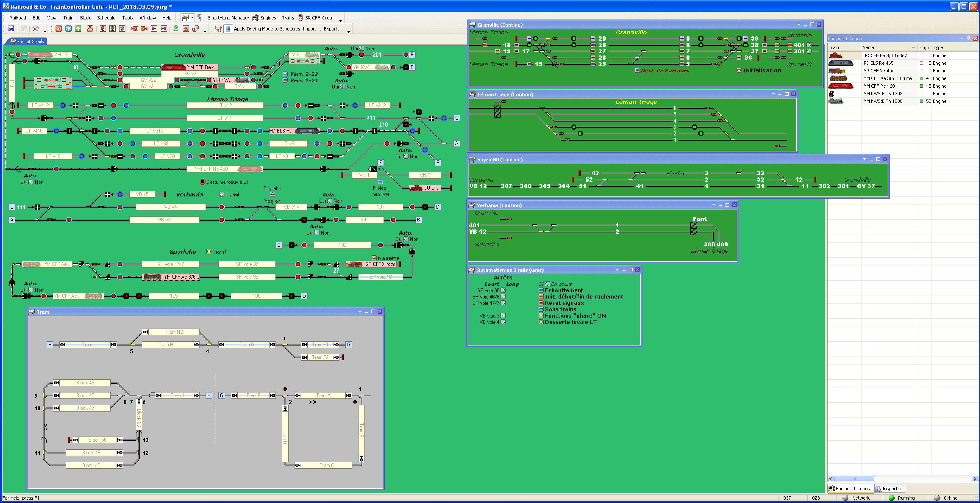This screenshot has height=503, width=980.
Task: Open Tram window dropdown arrow
Action: coord(359,312)
